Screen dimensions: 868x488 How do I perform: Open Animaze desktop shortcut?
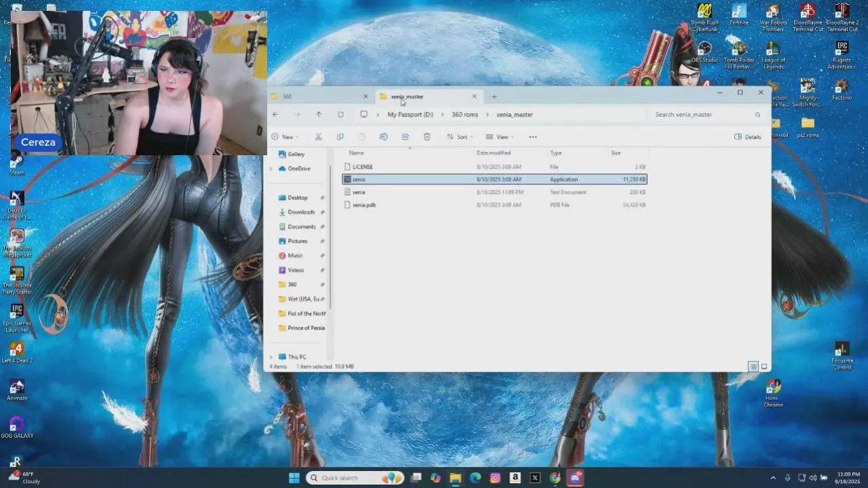(17, 390)
